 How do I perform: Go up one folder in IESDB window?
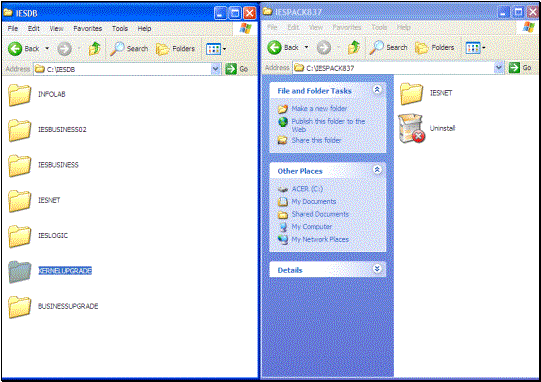(94, 49)
